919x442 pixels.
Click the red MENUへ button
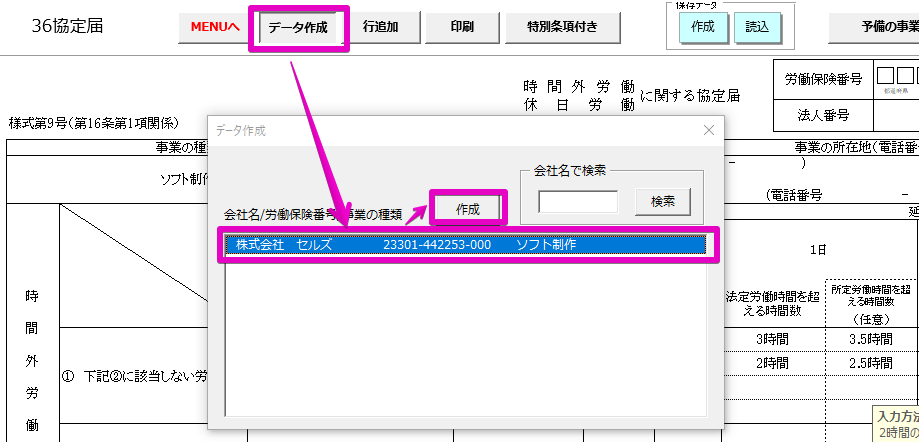(x=214, y=28)
